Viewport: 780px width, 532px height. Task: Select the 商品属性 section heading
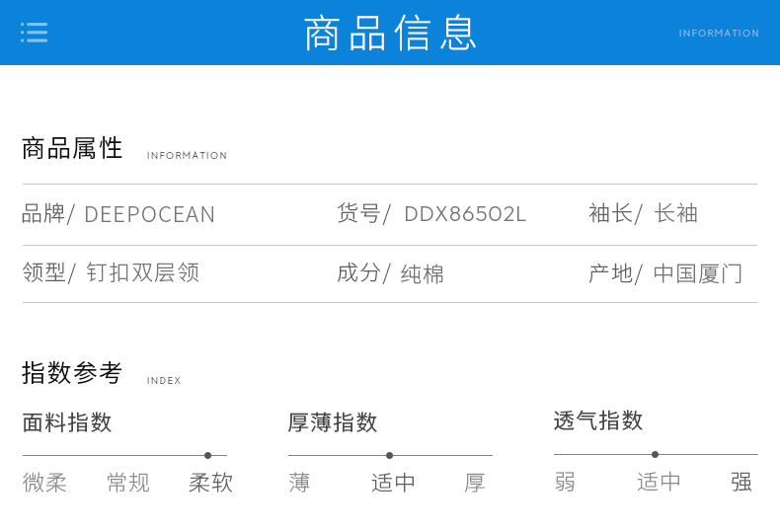click(x=72, y=149)
